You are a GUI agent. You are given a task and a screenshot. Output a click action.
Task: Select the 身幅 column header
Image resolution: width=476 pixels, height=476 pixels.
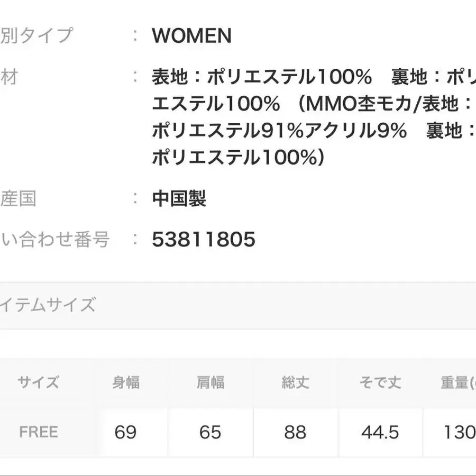[126, 382]
